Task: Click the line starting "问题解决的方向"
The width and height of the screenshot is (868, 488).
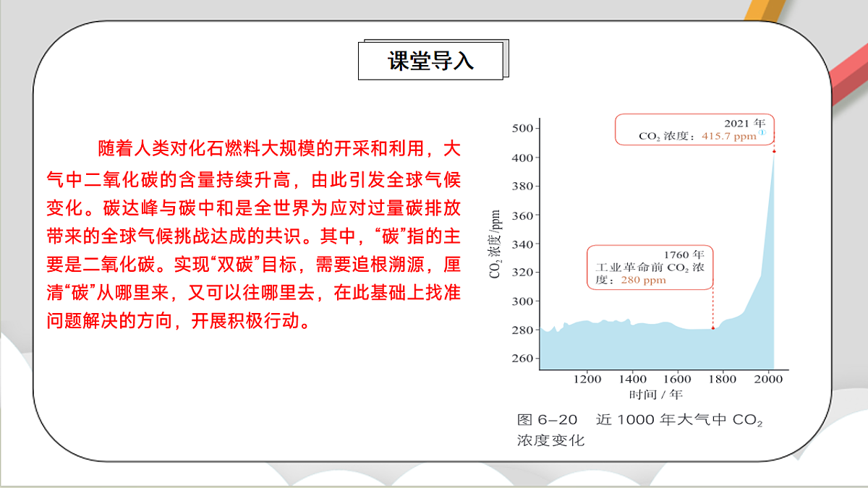Action: tap(180, 321)
